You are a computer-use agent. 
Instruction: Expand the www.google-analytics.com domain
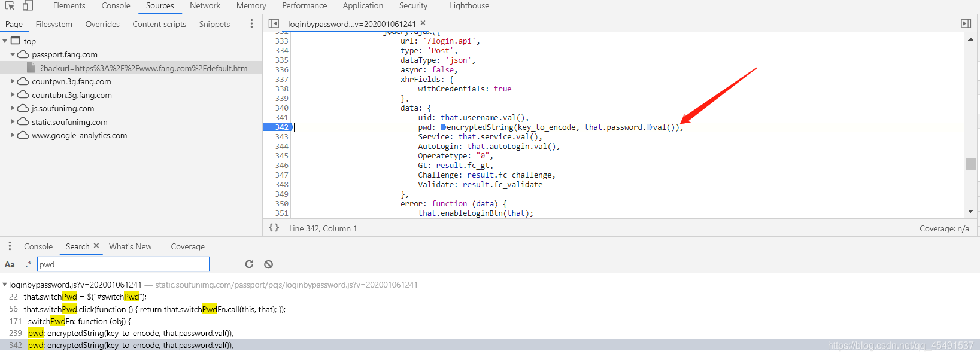13,135
